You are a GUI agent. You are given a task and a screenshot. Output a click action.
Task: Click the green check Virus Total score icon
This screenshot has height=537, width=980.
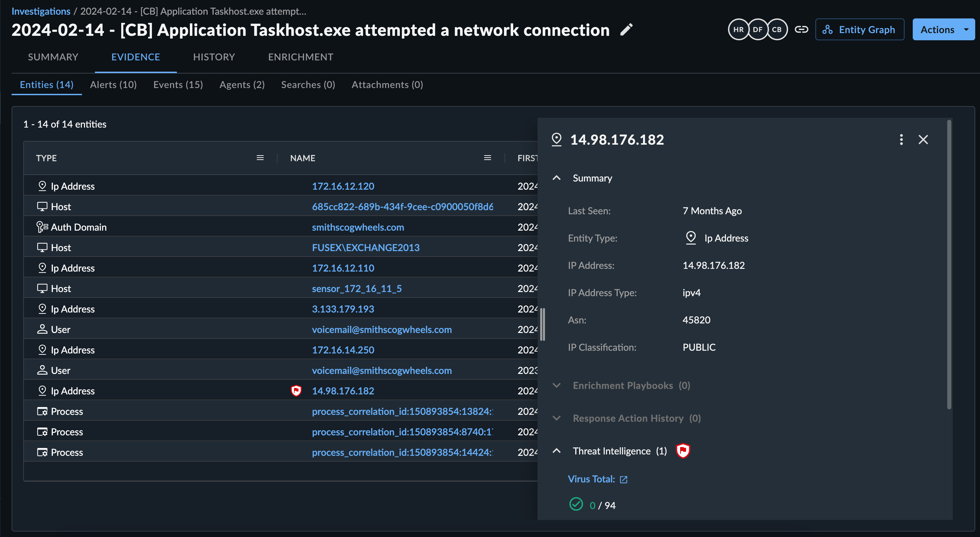click(576, 504)
